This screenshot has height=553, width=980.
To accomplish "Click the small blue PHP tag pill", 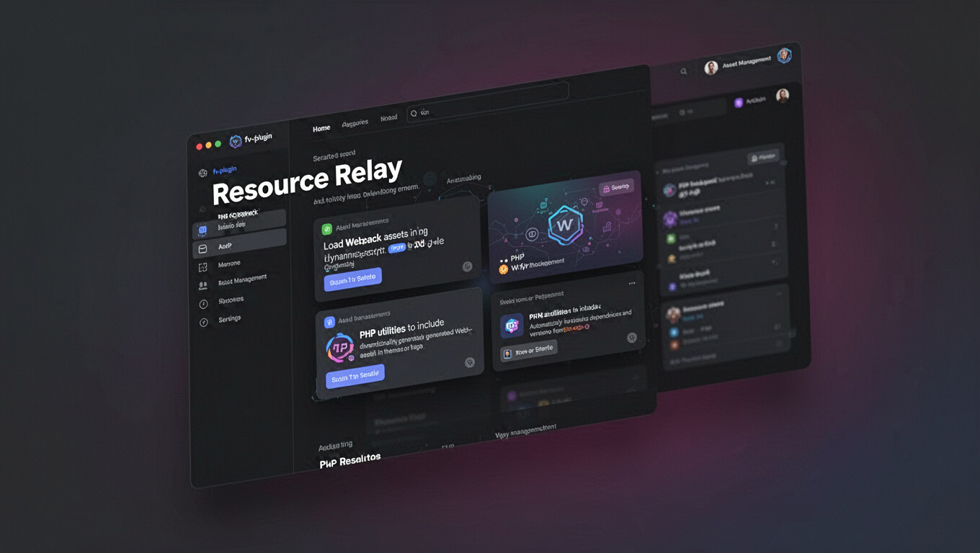I will (397, 248).
